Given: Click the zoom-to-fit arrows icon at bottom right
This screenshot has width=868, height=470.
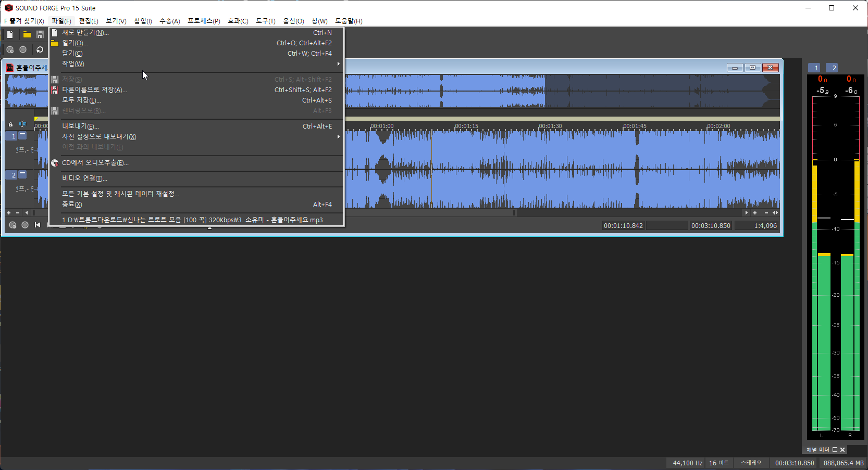Looking at the screenshot, I should coord(775,212).
